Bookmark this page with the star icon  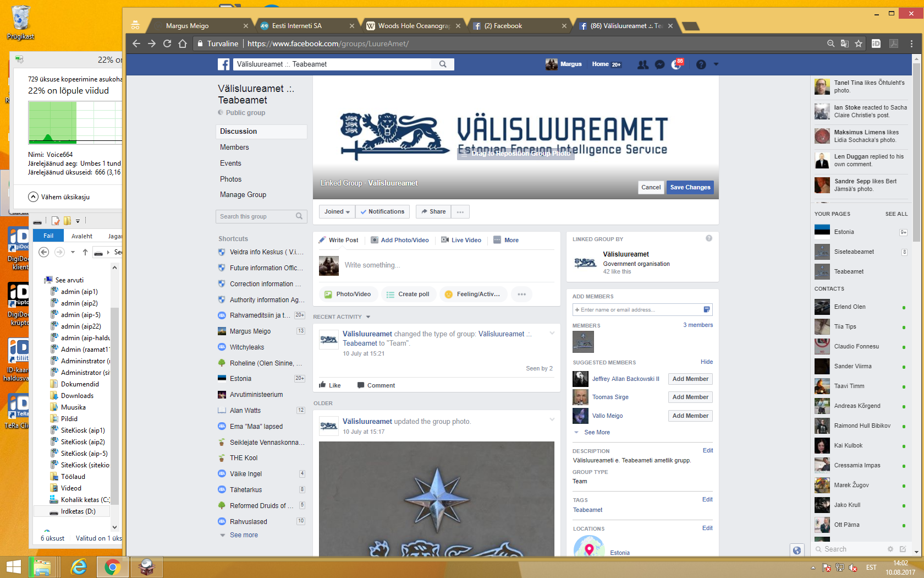[x=859, y=43]
